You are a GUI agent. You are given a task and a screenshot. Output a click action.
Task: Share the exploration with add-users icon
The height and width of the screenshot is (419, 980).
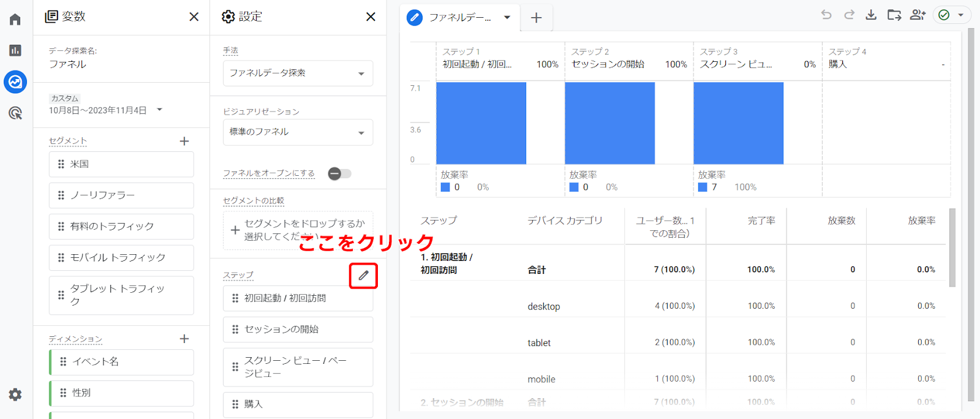coord(918,15)
